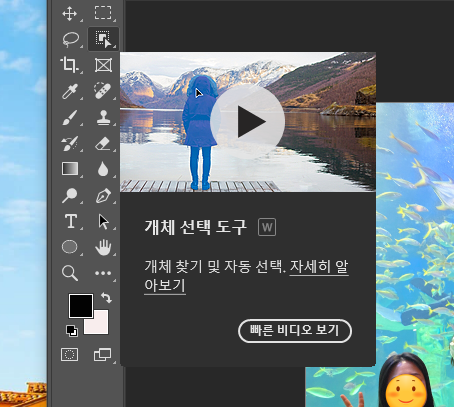Select the Hand tool
The width and height of the screenshot is (454, 407).
[x=103, y=247]
